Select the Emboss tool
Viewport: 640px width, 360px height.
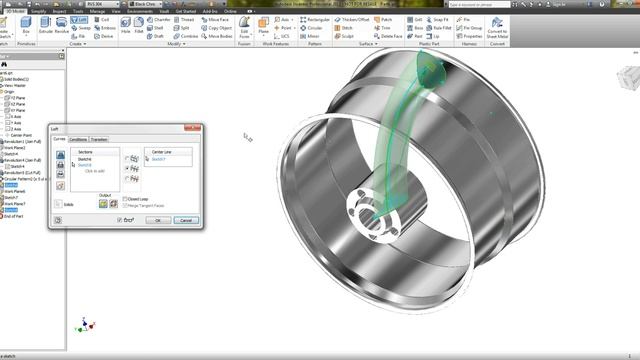tap(105, 28)
